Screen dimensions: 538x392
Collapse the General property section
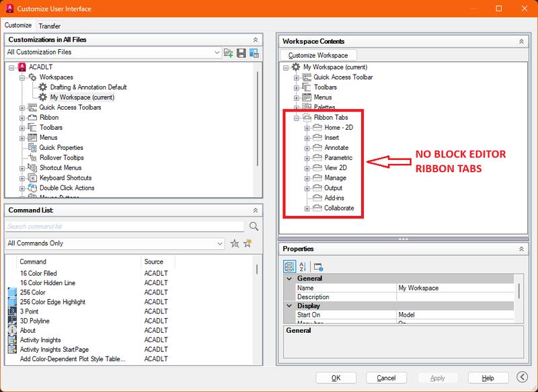(x=289, y=278)
